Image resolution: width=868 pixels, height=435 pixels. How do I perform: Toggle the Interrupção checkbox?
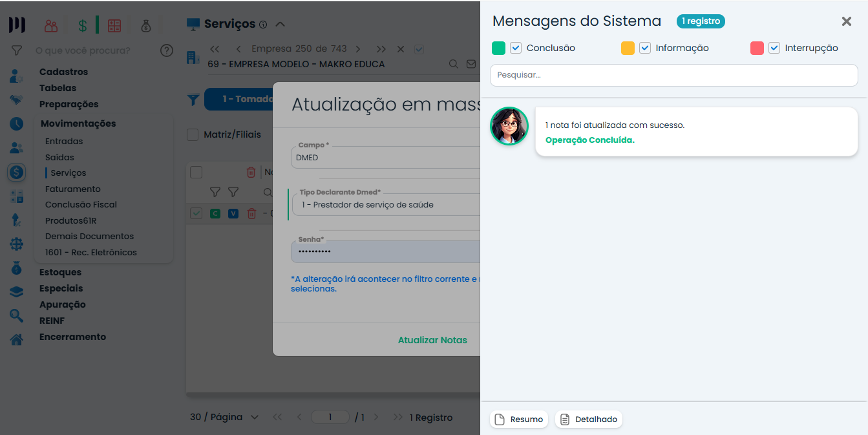point(774,48)
